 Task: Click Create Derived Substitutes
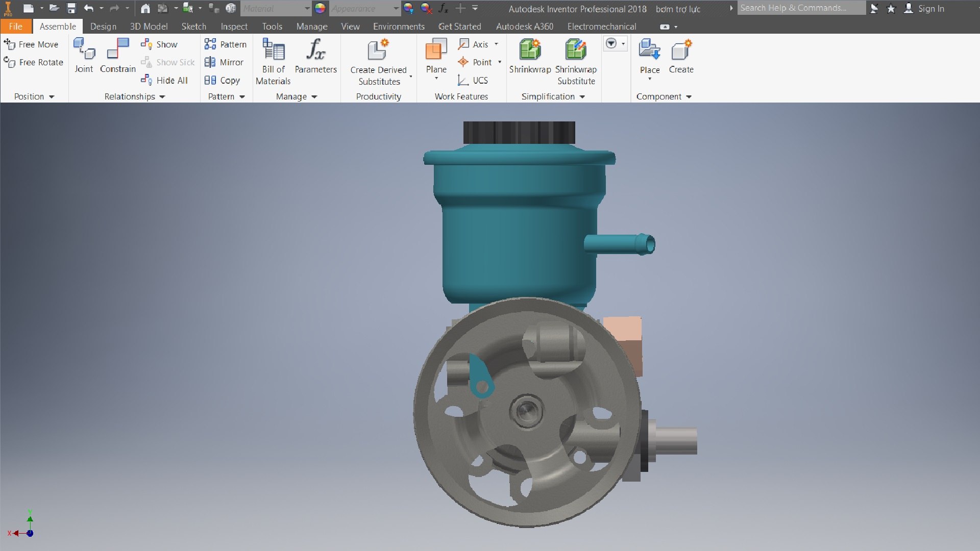(379, 62)
